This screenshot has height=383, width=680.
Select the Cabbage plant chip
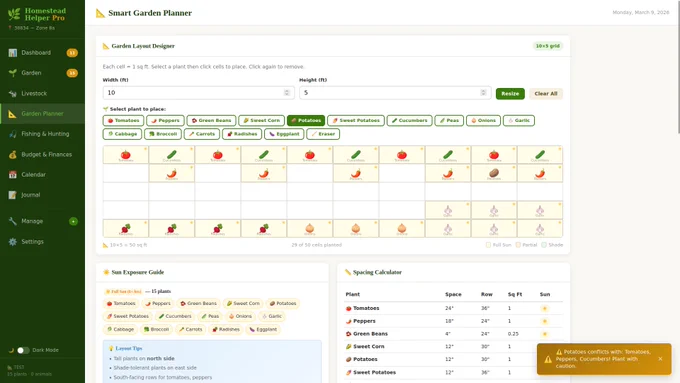(x=122, y=134)
